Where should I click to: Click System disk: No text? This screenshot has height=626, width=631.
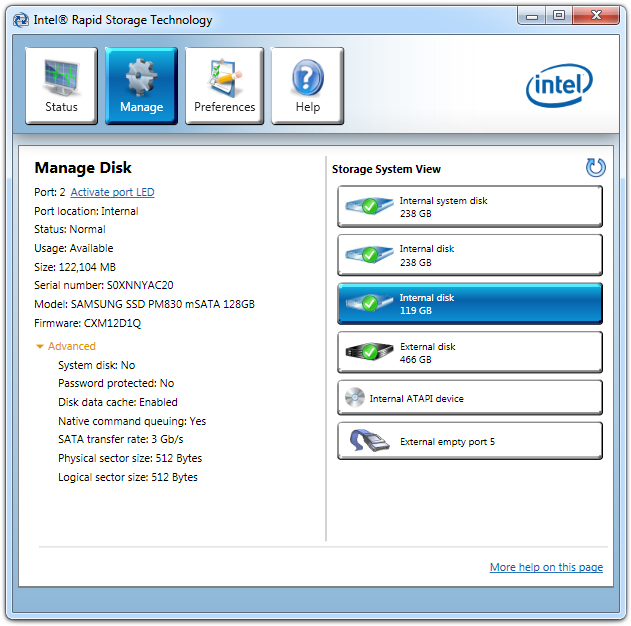(97, 365)
